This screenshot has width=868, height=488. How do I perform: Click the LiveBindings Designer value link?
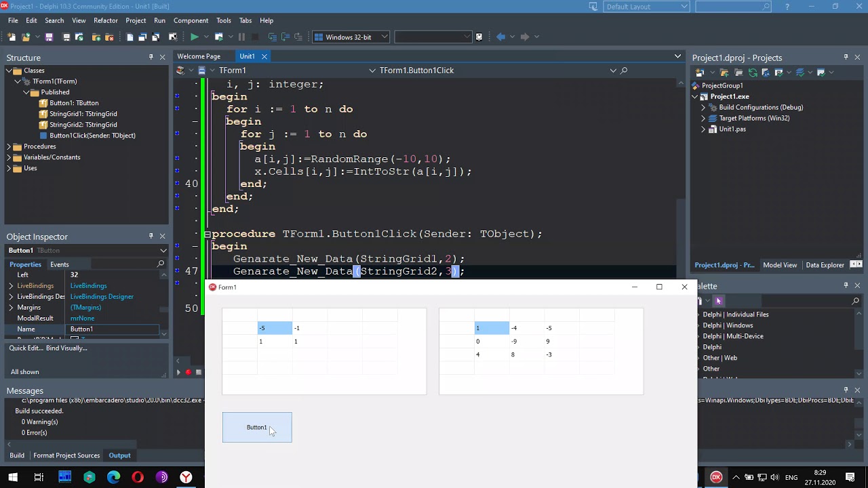click(102, 297)
